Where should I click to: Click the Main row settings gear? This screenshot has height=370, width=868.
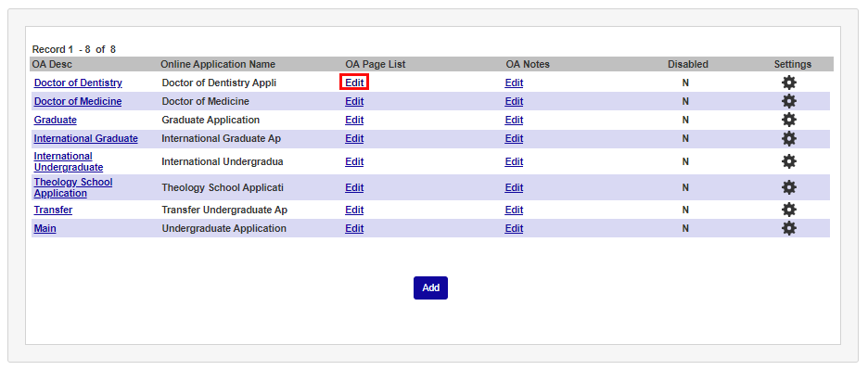click(x=789, y=228)
